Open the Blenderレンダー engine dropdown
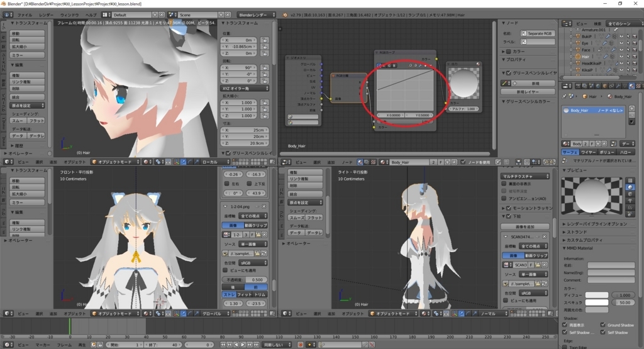The image size is (644, 349). (x=257, y=15)
